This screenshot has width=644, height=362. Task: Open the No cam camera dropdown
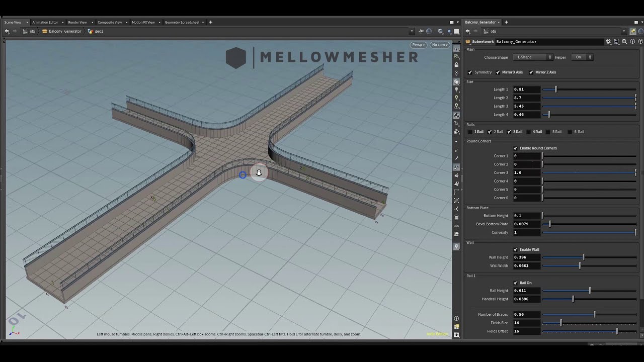(x=440, y=45)
